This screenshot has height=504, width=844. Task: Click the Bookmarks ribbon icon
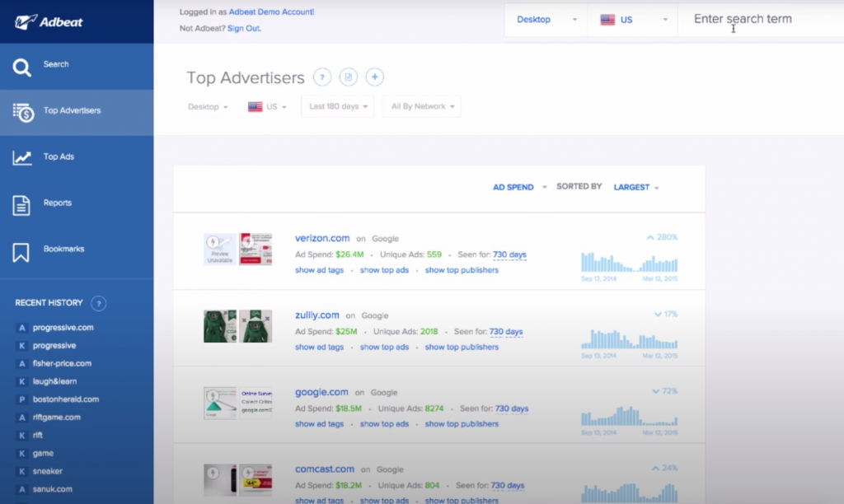21,252
